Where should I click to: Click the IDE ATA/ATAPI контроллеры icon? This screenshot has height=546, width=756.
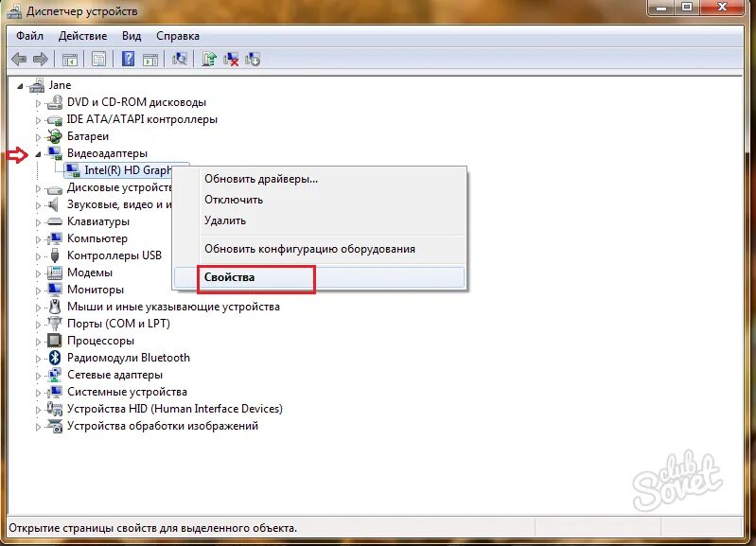(x=55, y=119)
